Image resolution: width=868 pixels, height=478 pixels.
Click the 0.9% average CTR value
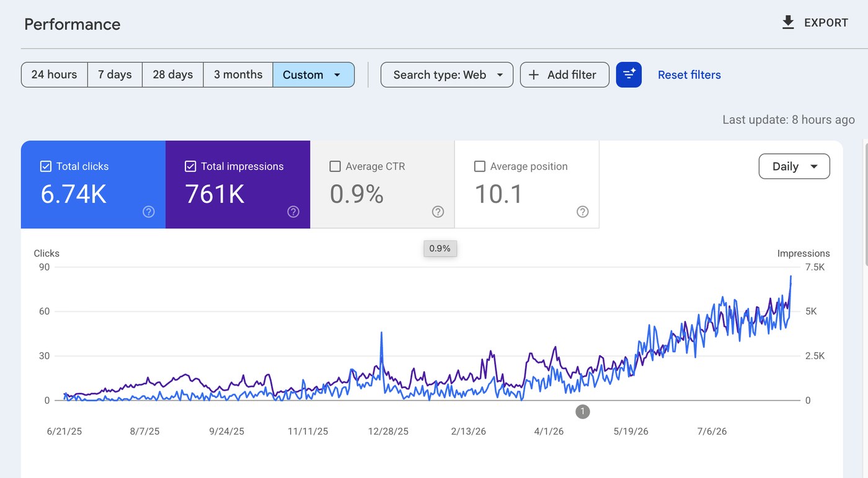(x=356, y=194)
